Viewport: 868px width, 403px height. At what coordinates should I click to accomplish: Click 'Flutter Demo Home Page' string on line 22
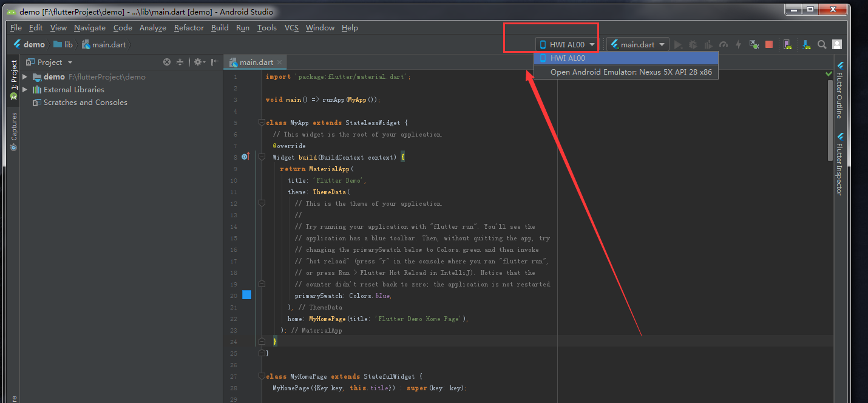tap(419, 319)
